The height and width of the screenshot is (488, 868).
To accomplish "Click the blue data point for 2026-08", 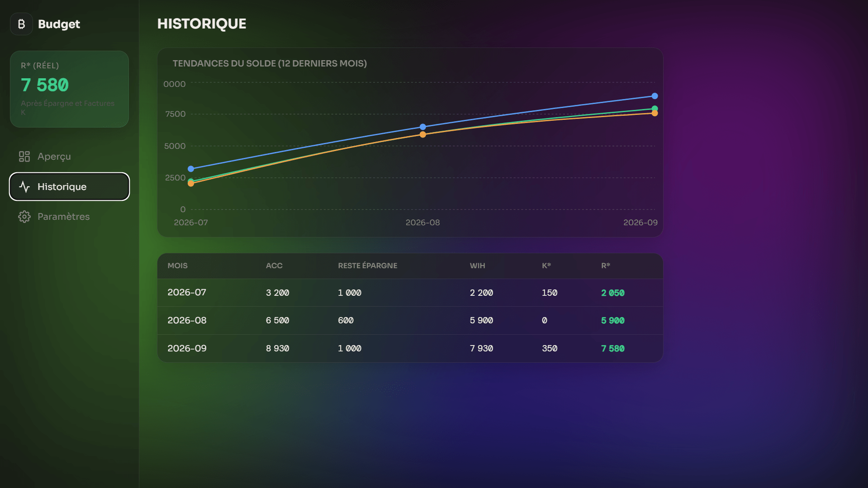I will point(422,127).
